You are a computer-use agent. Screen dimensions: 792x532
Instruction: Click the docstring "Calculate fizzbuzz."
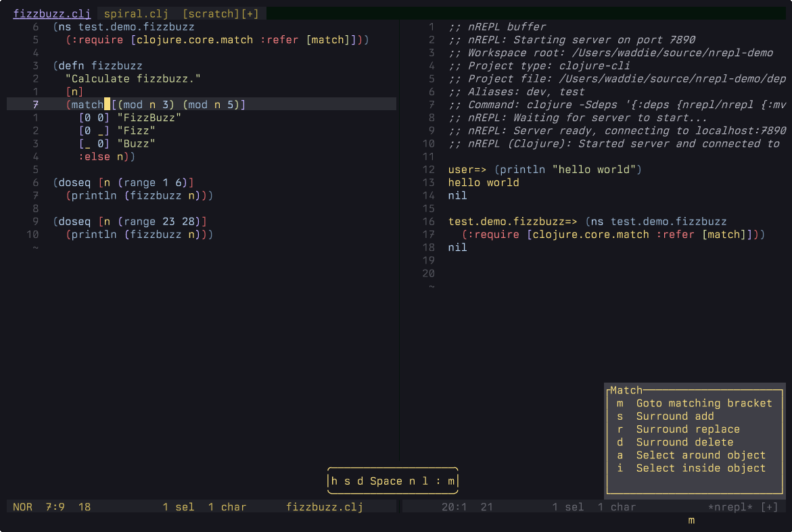[x=133, y=78]
